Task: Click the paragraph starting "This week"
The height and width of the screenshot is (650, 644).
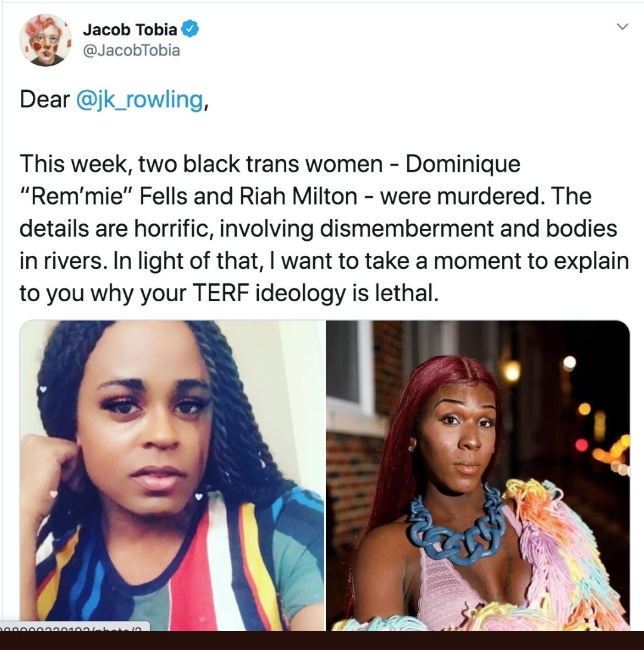Action: pos(324,228)
